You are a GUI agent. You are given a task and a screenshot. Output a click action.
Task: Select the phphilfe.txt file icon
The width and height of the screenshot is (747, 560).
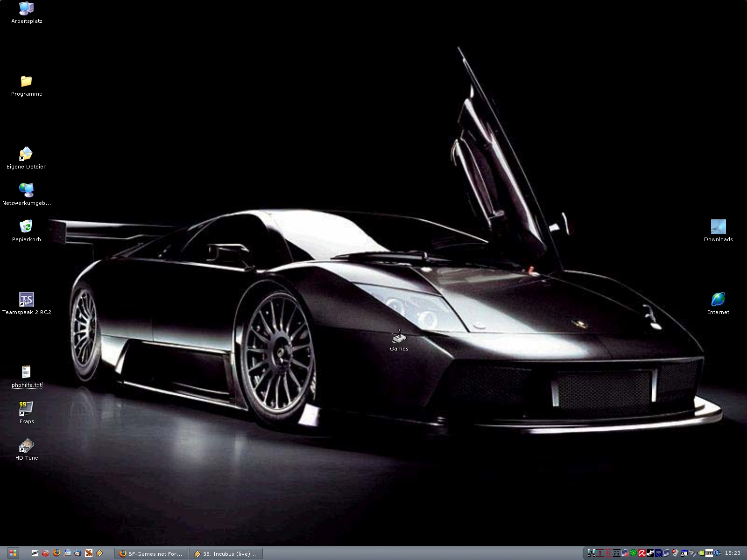[27, 377]
